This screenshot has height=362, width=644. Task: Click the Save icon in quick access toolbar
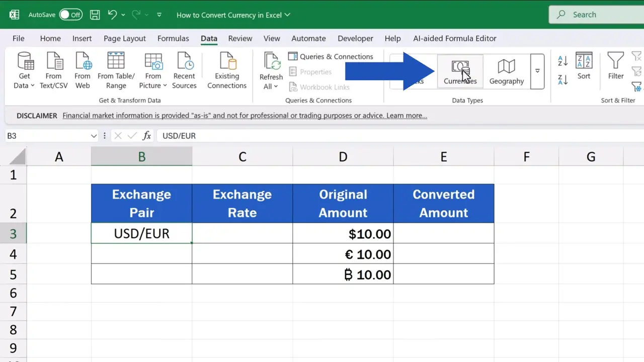(95, 15)
